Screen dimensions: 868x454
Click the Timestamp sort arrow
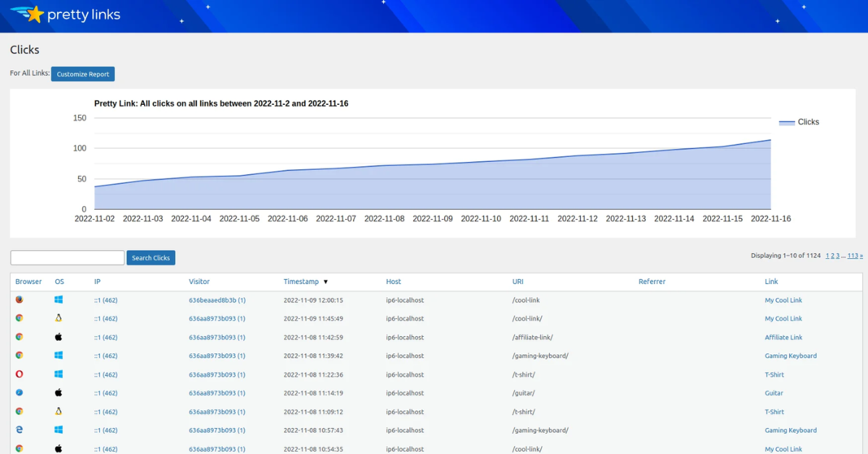tap(325, 282)
